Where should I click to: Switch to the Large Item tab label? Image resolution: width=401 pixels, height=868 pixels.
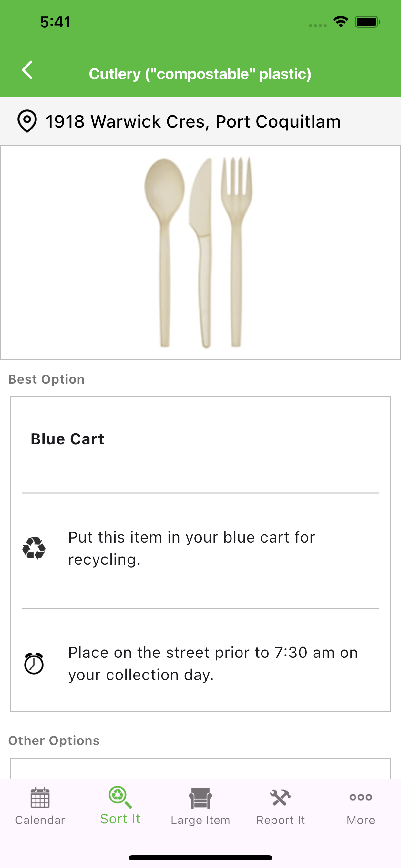200,820
